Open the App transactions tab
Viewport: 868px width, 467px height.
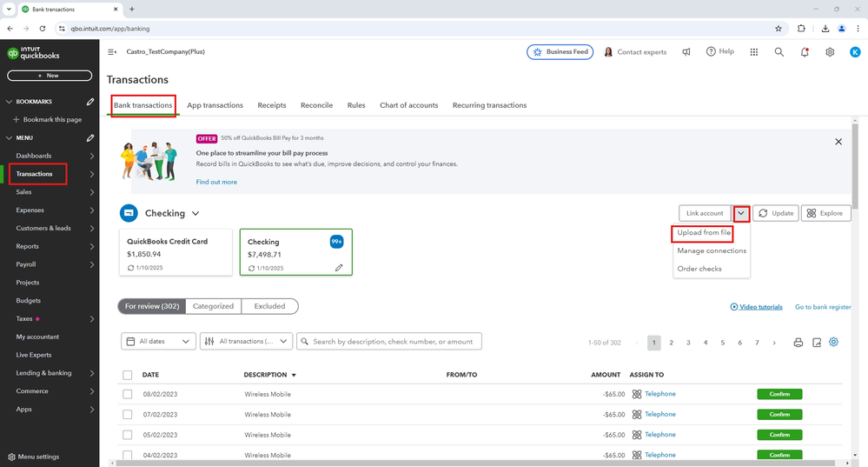[215, 105]
